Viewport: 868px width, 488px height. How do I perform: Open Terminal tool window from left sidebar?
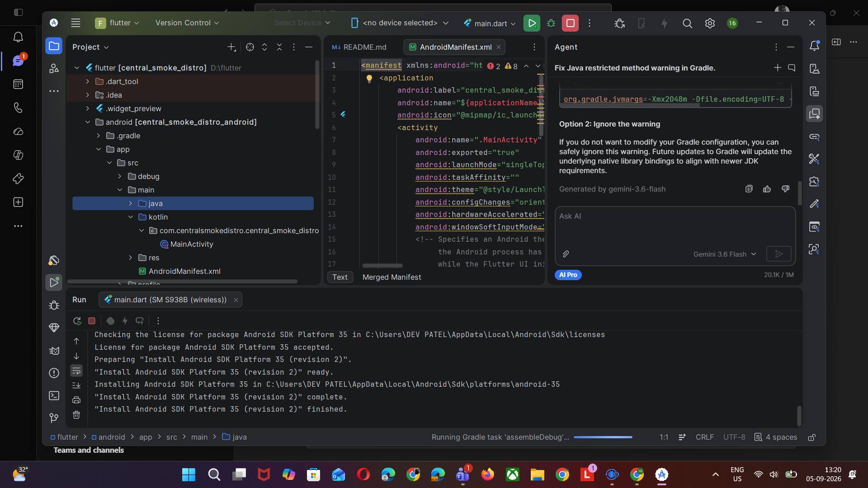54,396
